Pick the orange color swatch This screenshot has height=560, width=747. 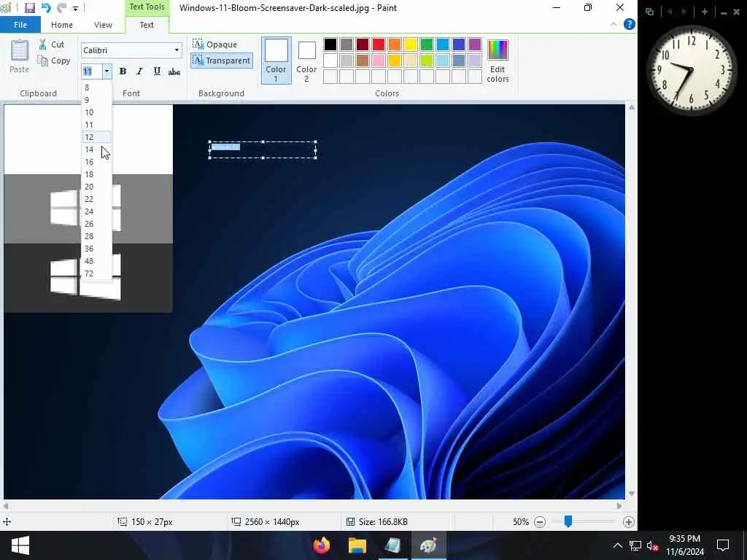click(x=395, y=44)
